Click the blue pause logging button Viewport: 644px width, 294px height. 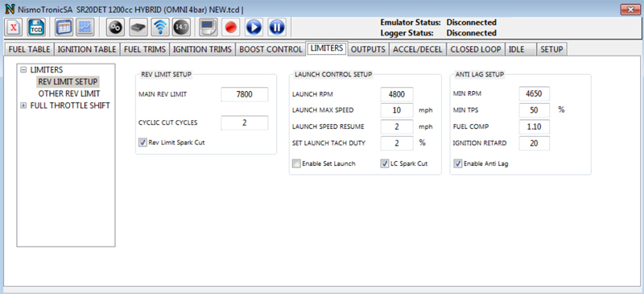276,27
